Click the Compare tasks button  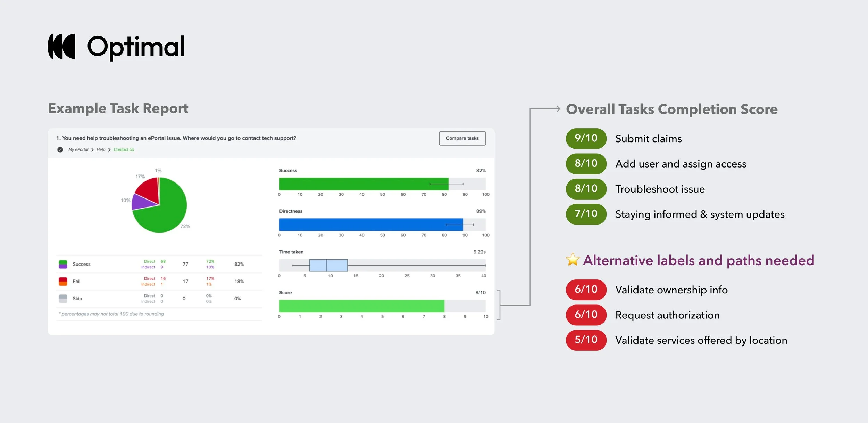(462, 138)
